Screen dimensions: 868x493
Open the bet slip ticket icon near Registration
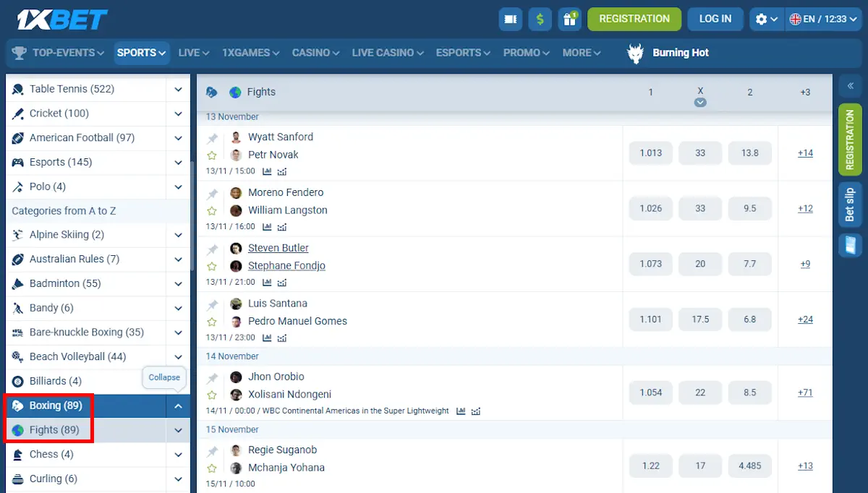[x=510, y=19]
